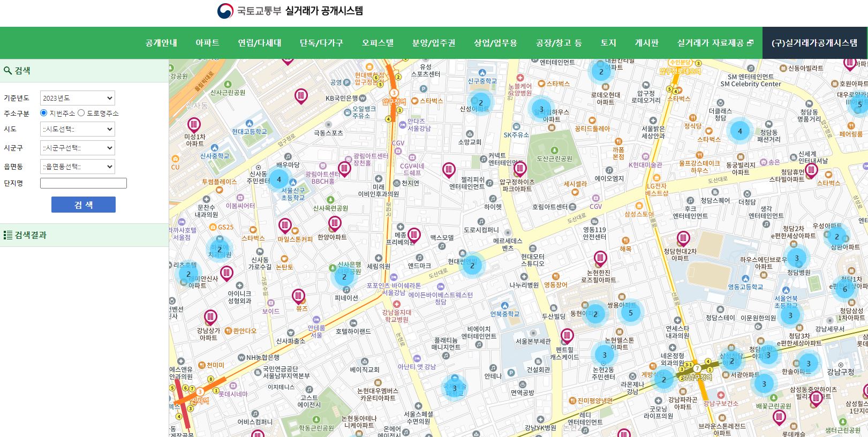Open the 시군구선택 dropdown
This screenshot has height=437, width=868.
[x=78, y=148]
